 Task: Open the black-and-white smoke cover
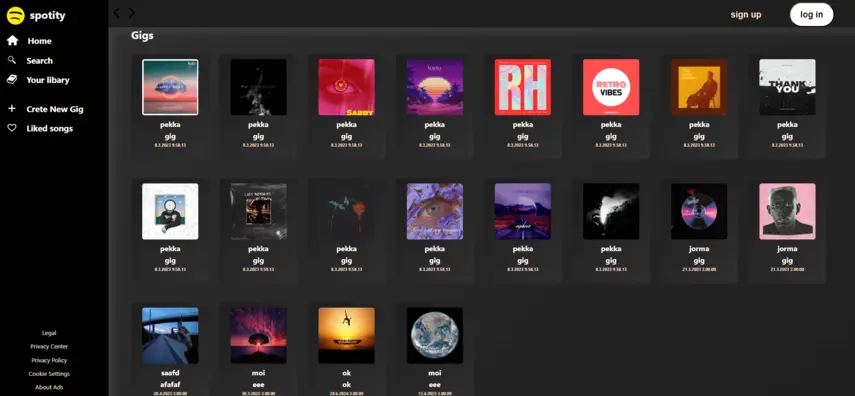click(x=611, y=211)
